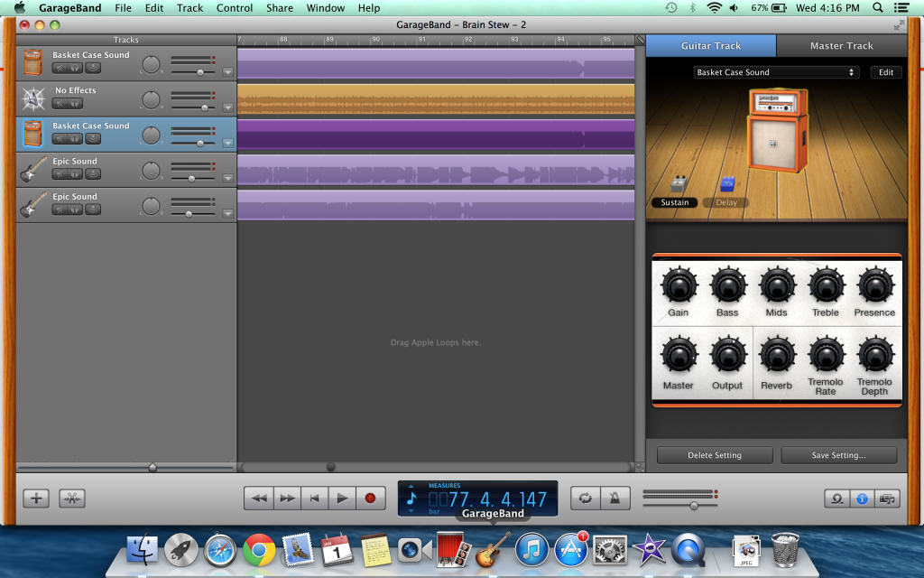This screenshot has height=578, width=924.
Task: Click the note icon in the LCD display
Action: (x=411, y=499)
